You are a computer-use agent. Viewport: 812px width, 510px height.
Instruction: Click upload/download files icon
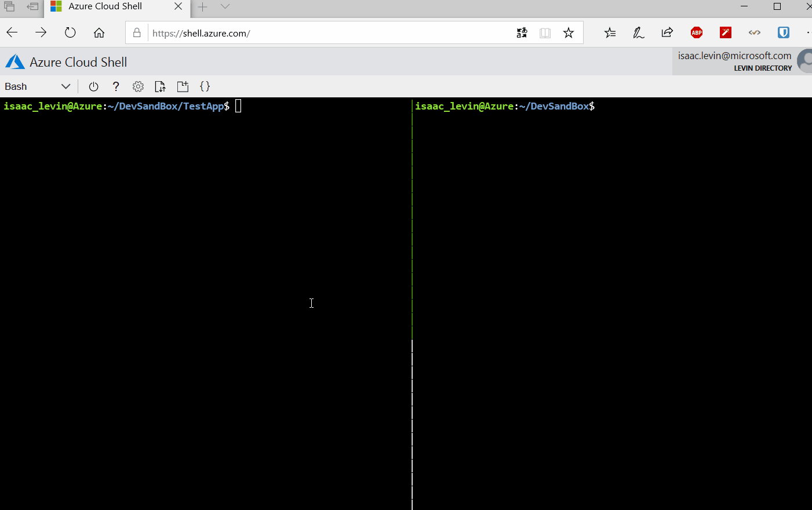160,86
